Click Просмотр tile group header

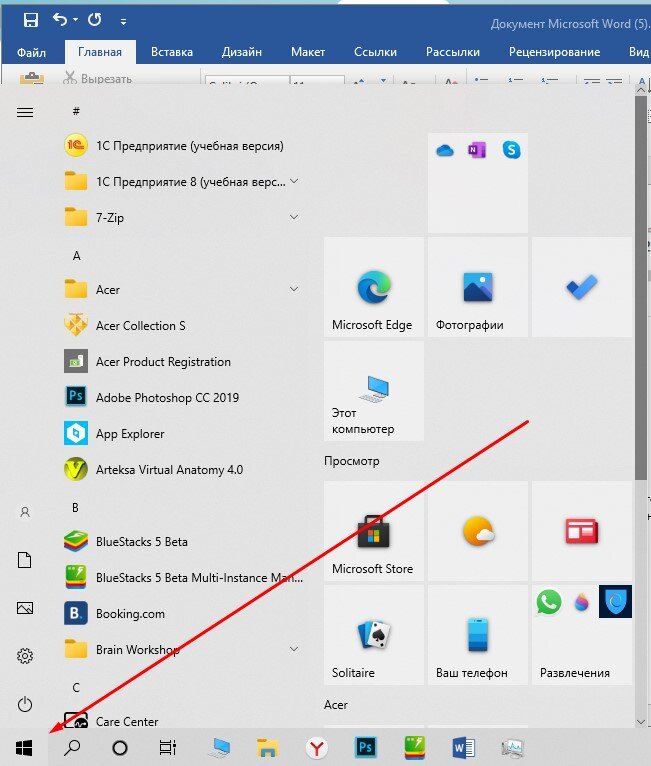coord(352,461)
